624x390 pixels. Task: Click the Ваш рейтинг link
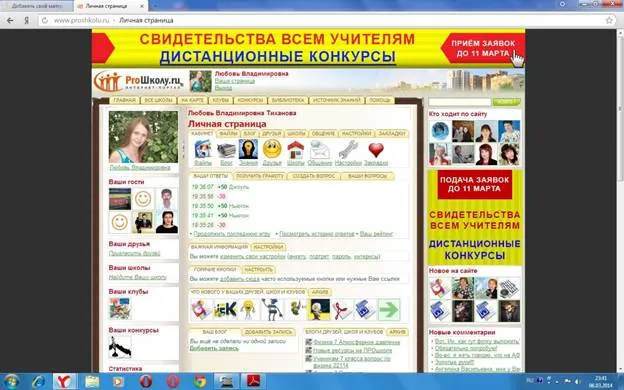pos(376,234)
